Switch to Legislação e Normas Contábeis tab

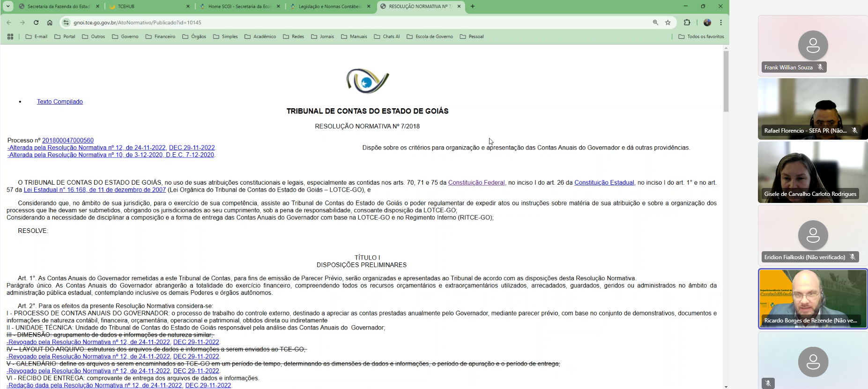[x=330, y=7]
